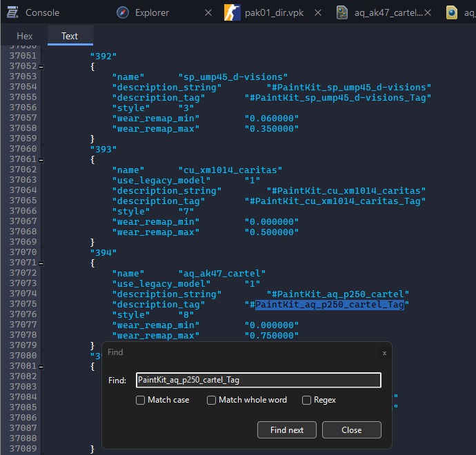Switch to the aq_ak47_cartel tab
Viewport: 476px width, 455px height.
[388, 12]
